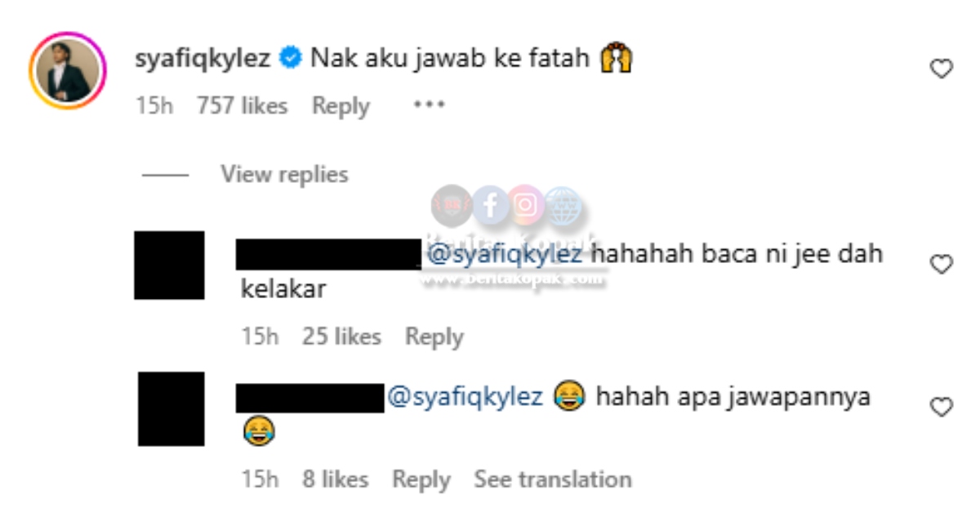The height and width of the screenshot is (513, 980).
Task: Open the syafiqkylez profile picture
Action: (68, 71)
